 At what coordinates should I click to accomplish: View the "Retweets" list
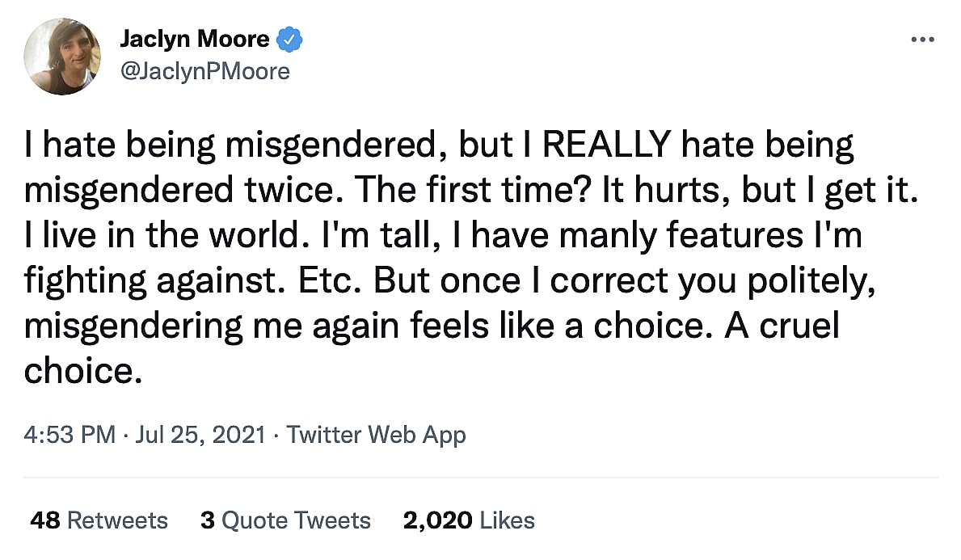(117, 520)
